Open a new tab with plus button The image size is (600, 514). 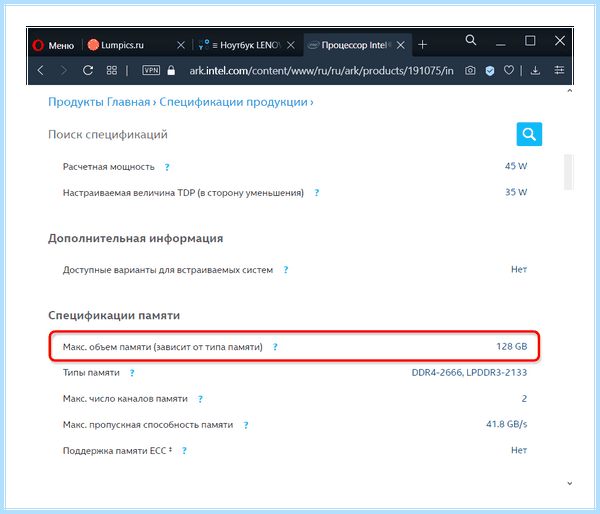422,45
